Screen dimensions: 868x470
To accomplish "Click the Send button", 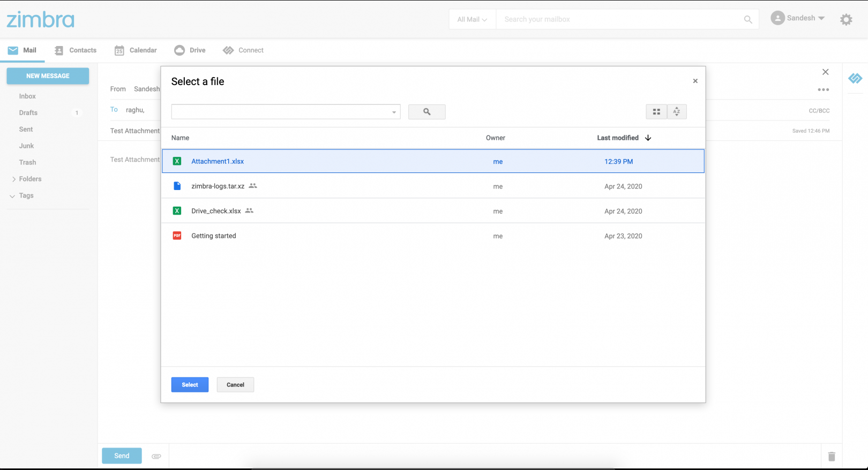I will click(122, 456).
